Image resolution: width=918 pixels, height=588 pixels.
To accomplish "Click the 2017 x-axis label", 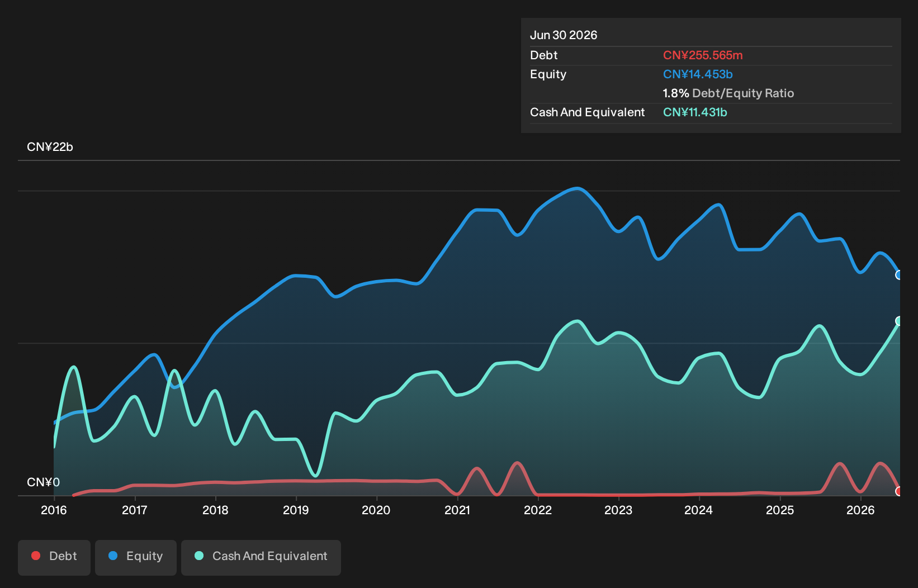I will click(x=134, y=510).
